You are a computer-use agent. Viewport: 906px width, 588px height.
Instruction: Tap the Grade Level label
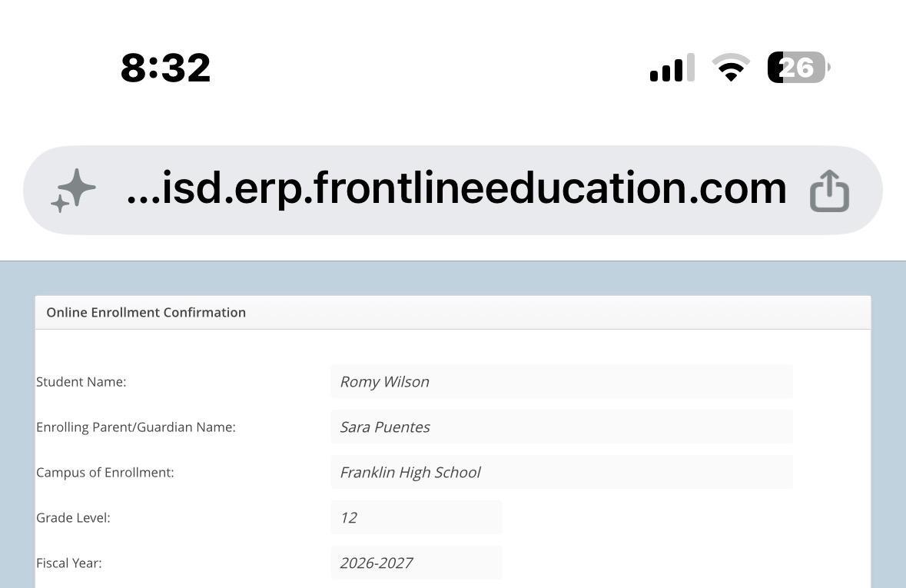[x=73, y=517]
